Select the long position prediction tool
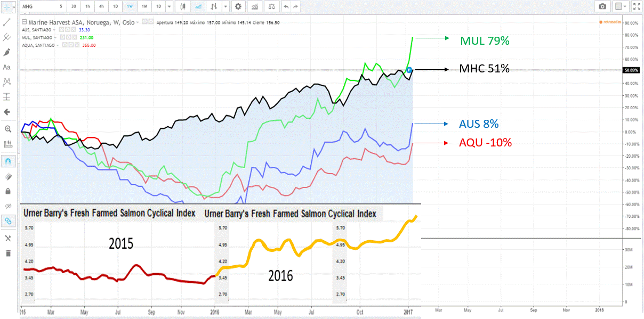Screen dimensions: 644x319 click(x=7, y=97)
